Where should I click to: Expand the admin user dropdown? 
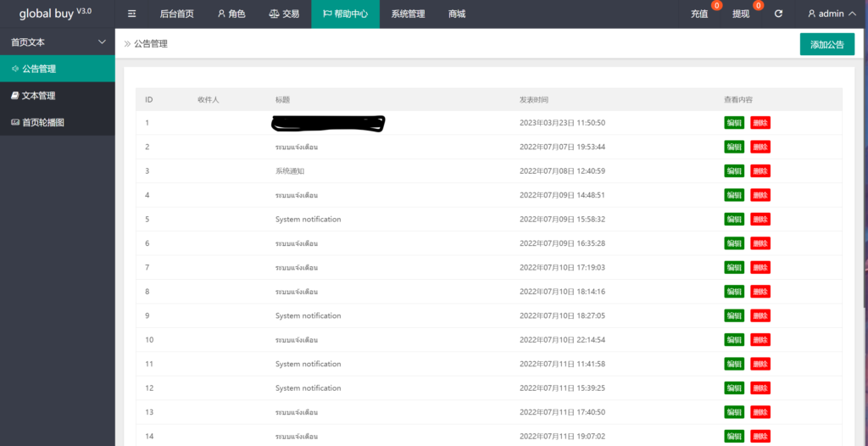[831, 14]
